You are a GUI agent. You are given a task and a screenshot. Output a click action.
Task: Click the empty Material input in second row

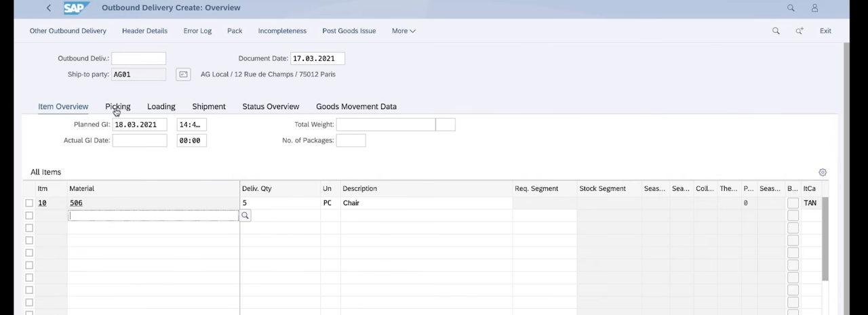tap(153, 215)
